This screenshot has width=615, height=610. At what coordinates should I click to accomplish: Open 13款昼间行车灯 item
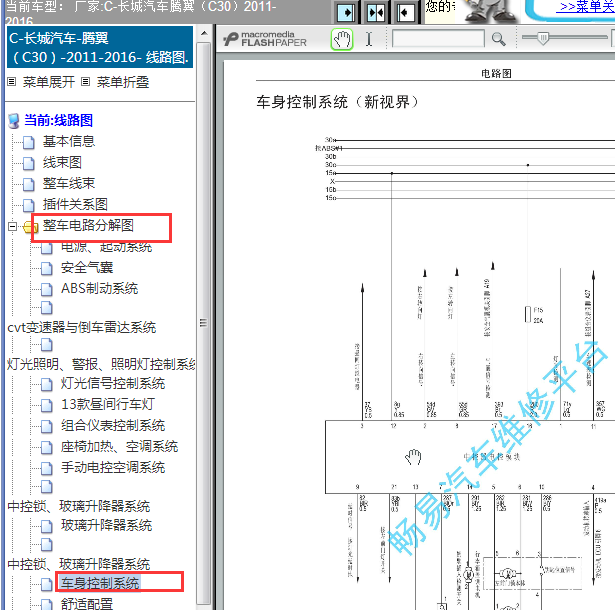tap(108, 404)
